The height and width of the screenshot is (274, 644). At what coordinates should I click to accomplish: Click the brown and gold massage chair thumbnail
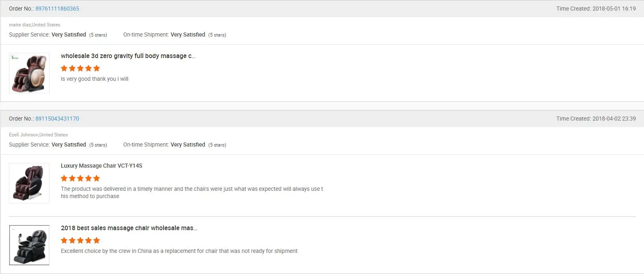click(x=29, y=73)
